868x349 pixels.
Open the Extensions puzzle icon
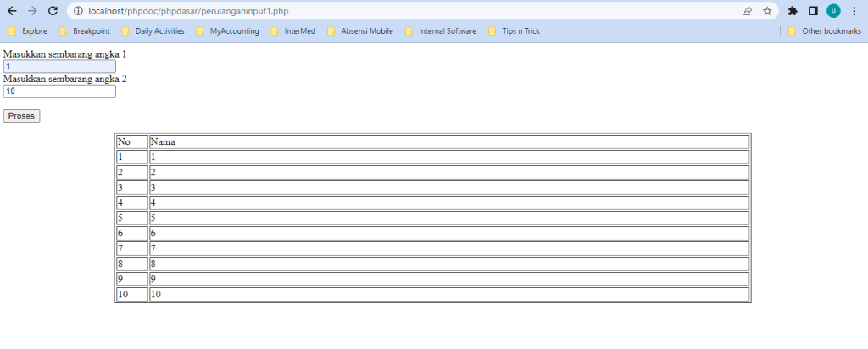pos(793,11)
